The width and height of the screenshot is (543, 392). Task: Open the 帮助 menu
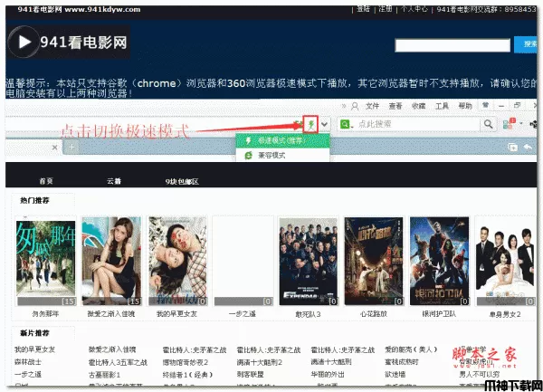(465, 106)
